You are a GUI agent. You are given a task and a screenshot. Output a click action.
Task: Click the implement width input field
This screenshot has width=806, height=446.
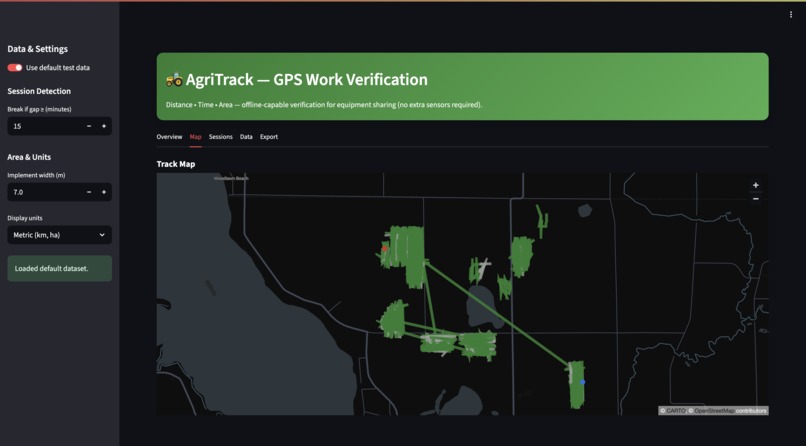point(44,192)
